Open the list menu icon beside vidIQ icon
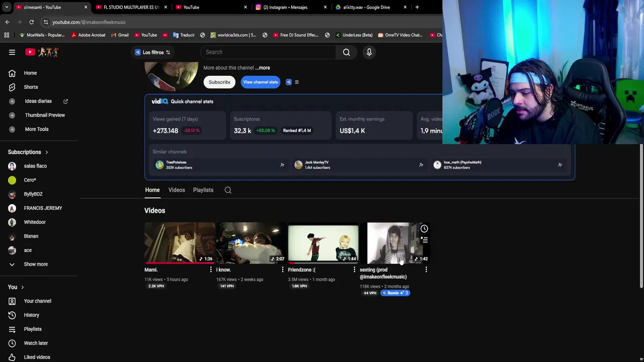This screenshot has height=362, width=644. pos(296,82)
